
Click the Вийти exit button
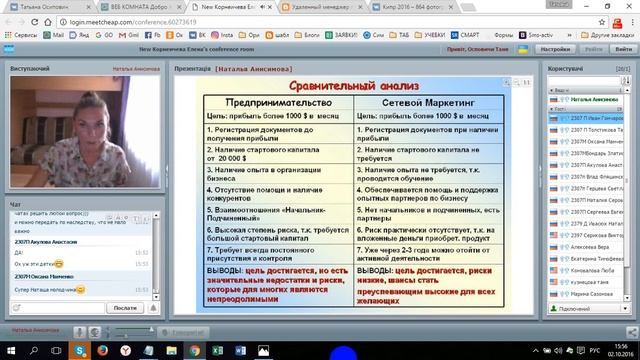pyautogui.click(x=623, y=49)
